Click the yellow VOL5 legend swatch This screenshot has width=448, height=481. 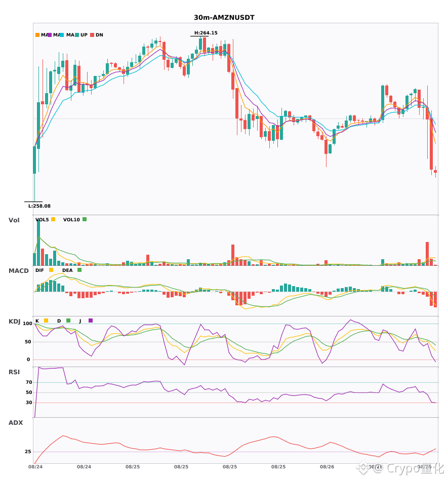click(53, 219)
